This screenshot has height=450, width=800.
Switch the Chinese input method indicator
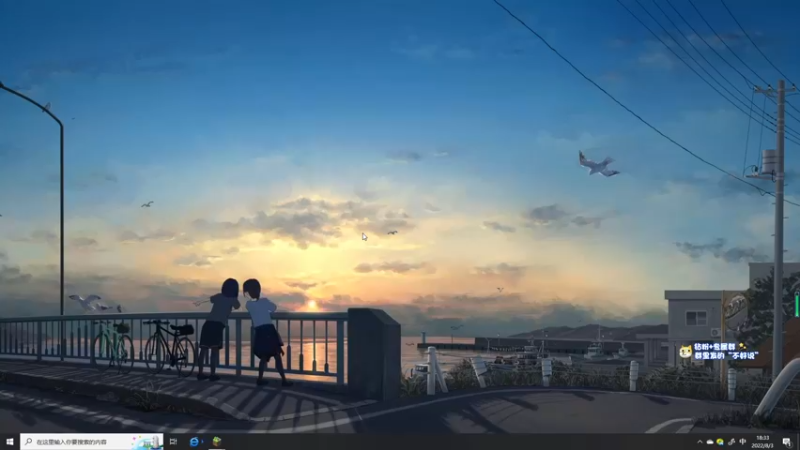(x=742, y=442)
